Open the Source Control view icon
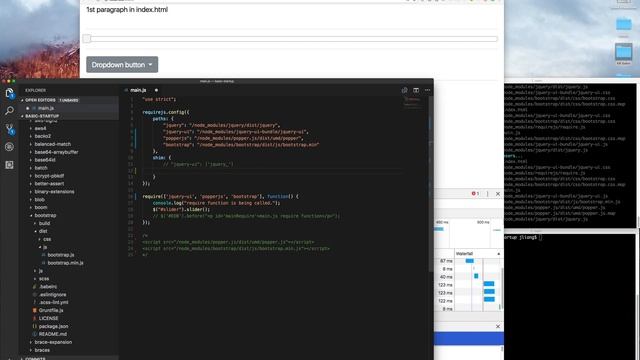 coord(9,129)
